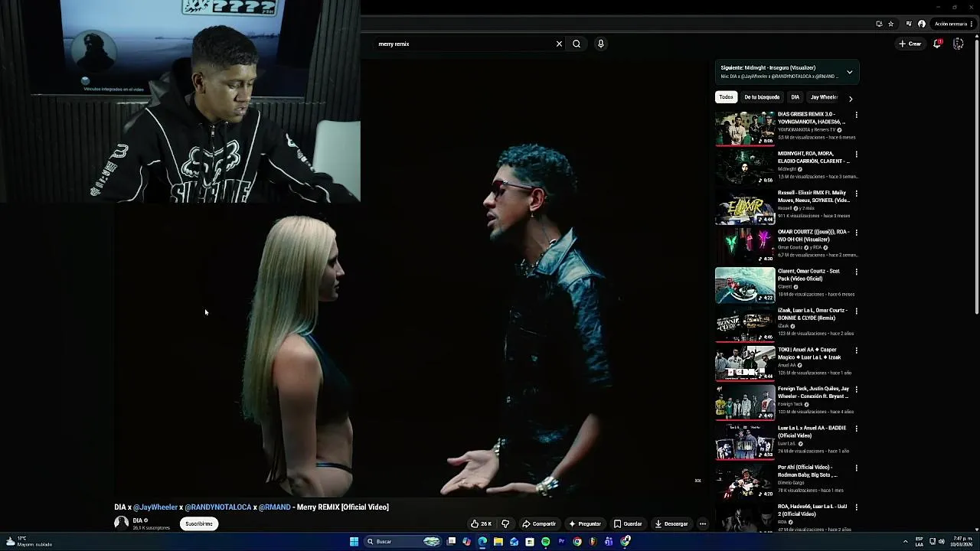Open the YouTube notifications bell
The width and height of the screenshot is (980, 551).
pos(937,44)
